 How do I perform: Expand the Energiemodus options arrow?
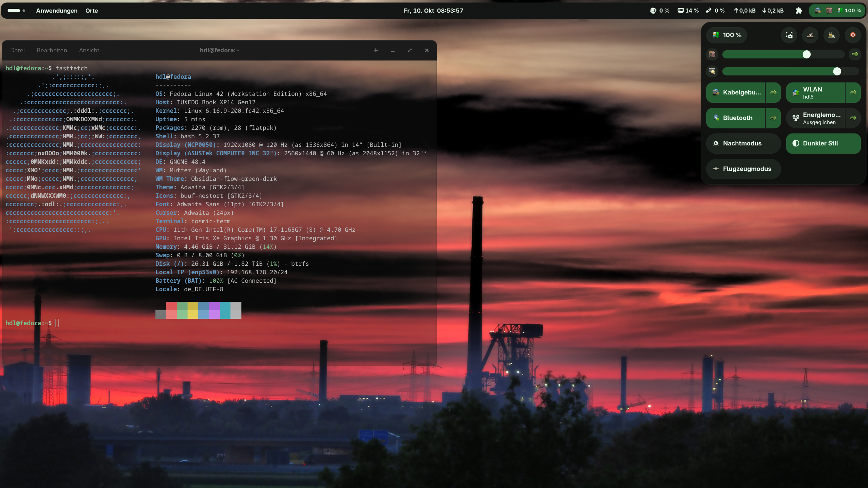pyautogui.click(x=853, y=118)
